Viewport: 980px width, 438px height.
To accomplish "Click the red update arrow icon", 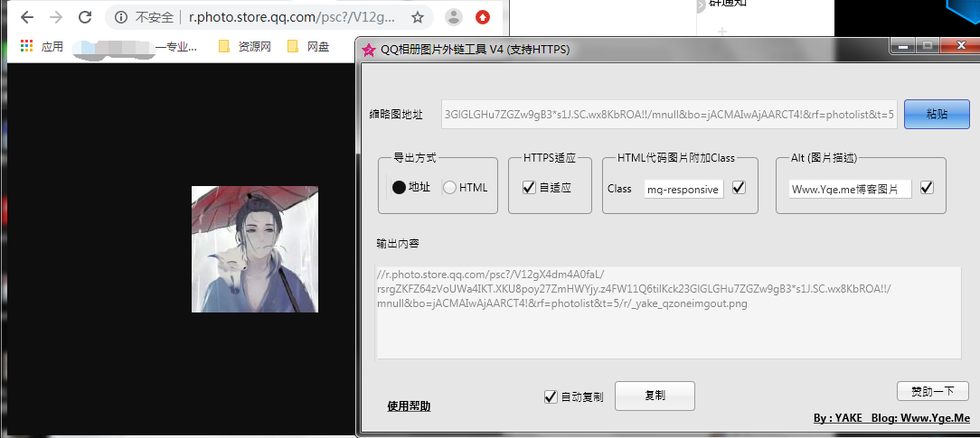I will click(x=484, y=17).
